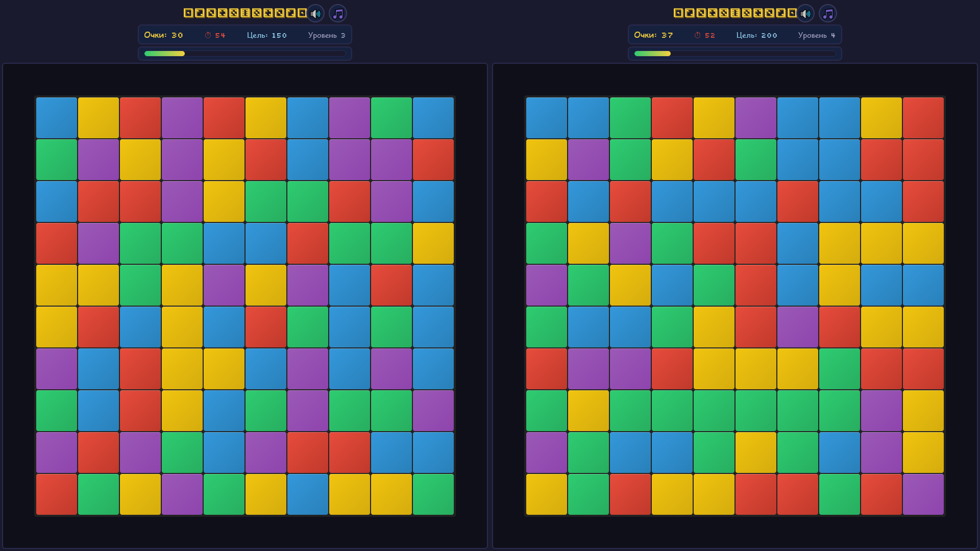Click "Уровень 4" level label
This screenshot has width=980, height=551.
point(817,35)
